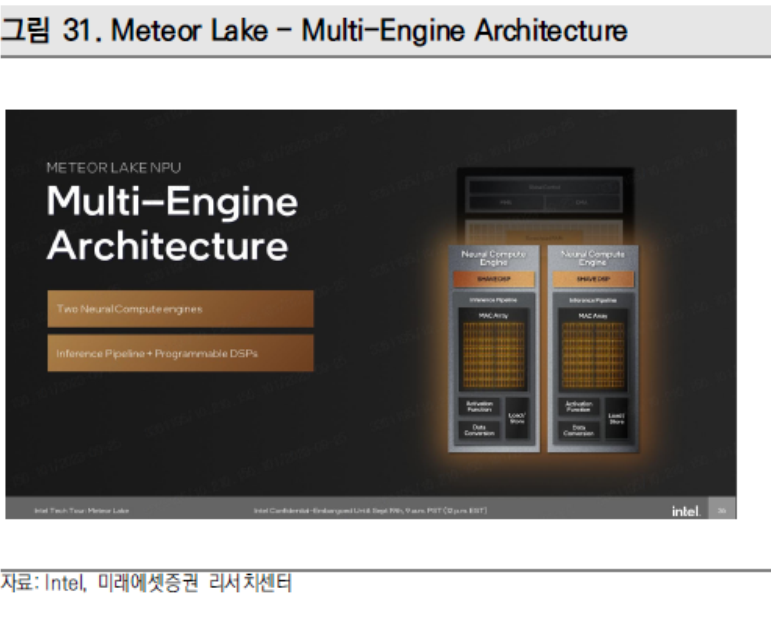The height and width of the screenshot is (621, 771).
Task: Click the left 'Data Conversion' block
Action: pyautogui.click(x=479, y=430)
